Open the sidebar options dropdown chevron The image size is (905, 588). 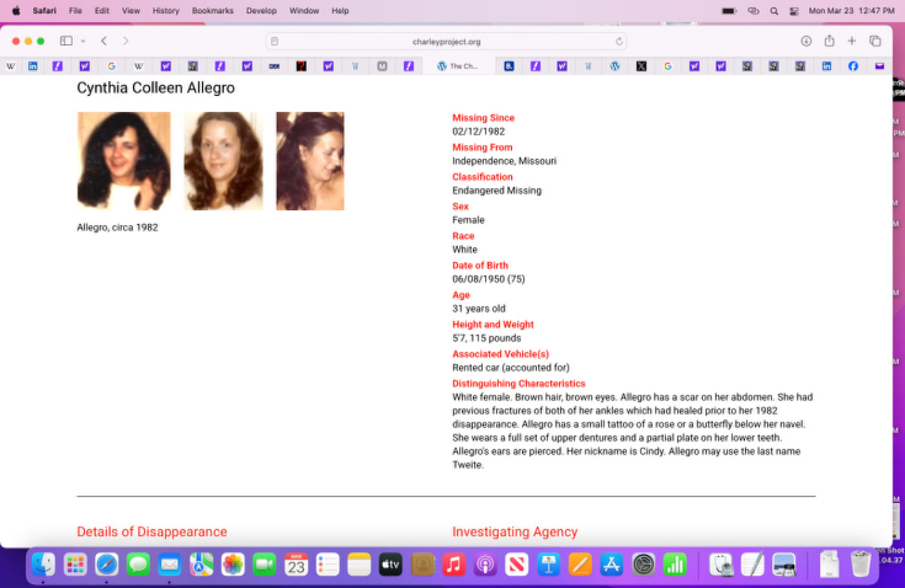pos(83,41)
